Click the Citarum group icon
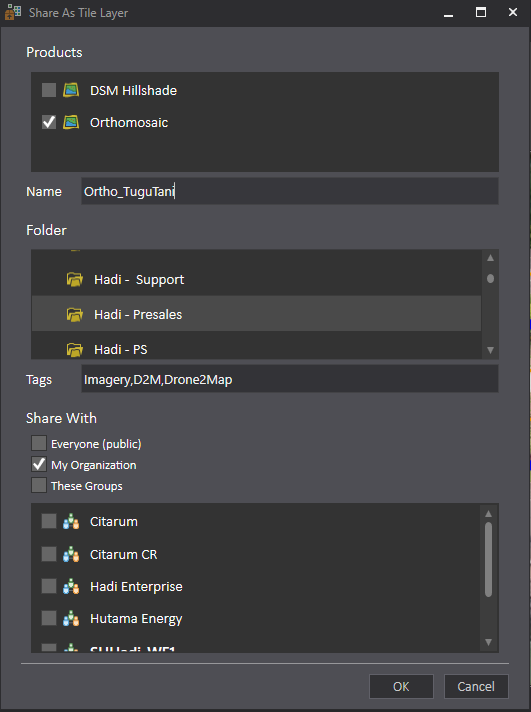531x712 pixels. [71, 521]
